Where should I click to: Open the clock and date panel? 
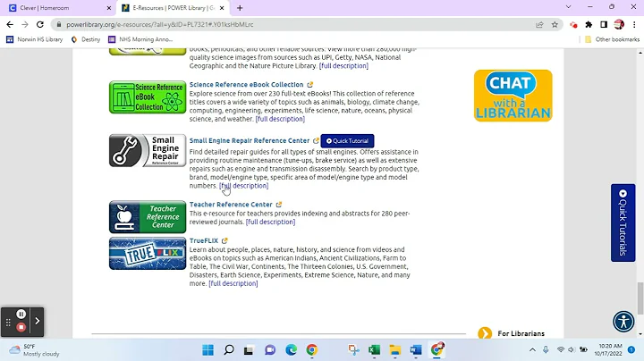click(609, 350)
